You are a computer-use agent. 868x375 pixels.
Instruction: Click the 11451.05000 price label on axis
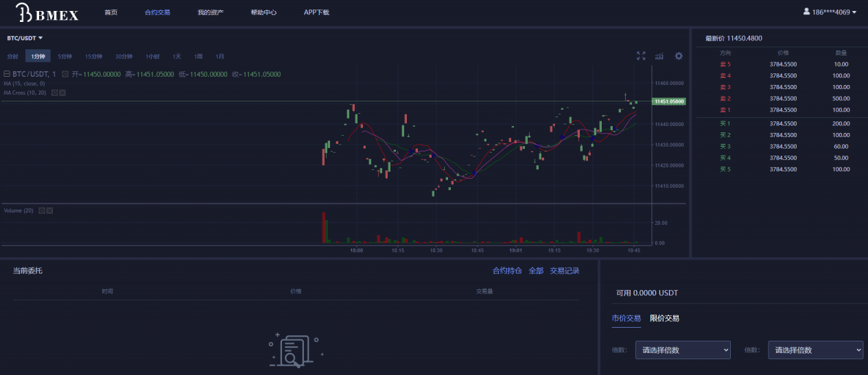coord(668,101)
